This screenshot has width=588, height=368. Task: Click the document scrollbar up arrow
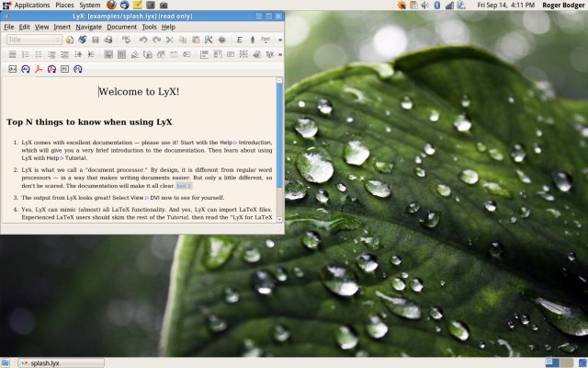(x=279, y=80)
